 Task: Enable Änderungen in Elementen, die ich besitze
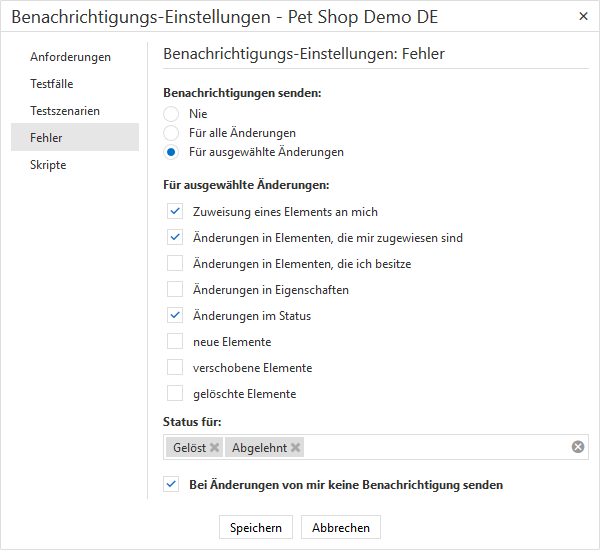175,264
